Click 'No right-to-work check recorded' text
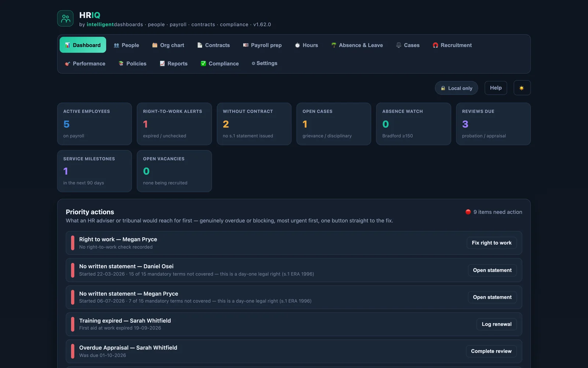The image size is (588, 368). 116,247
